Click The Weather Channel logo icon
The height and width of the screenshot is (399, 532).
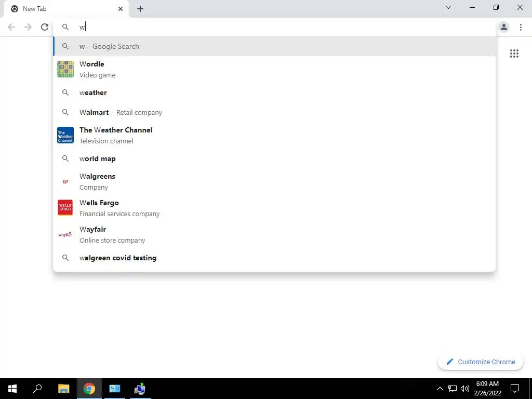coord(65,135)
